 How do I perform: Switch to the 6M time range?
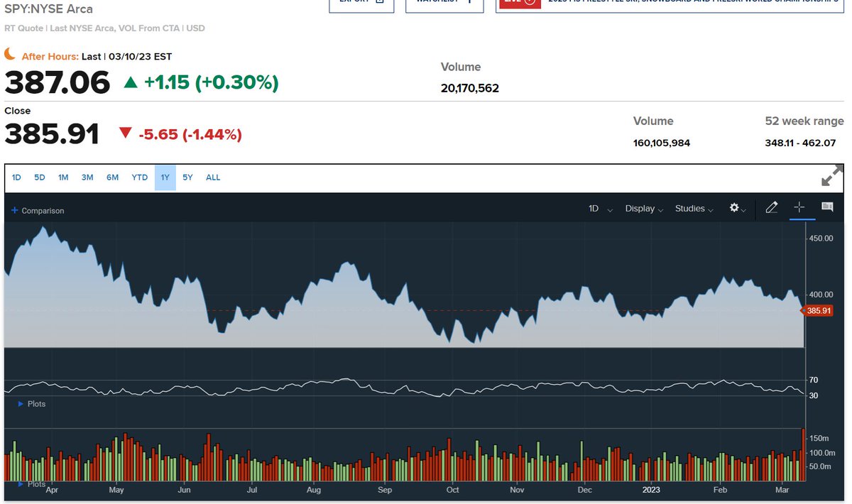(112, 177)
